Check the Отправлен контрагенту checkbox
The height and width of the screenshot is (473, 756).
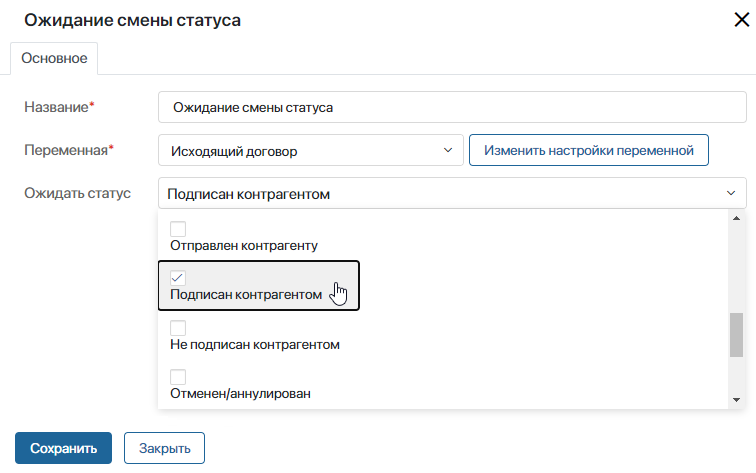[178, 229]
